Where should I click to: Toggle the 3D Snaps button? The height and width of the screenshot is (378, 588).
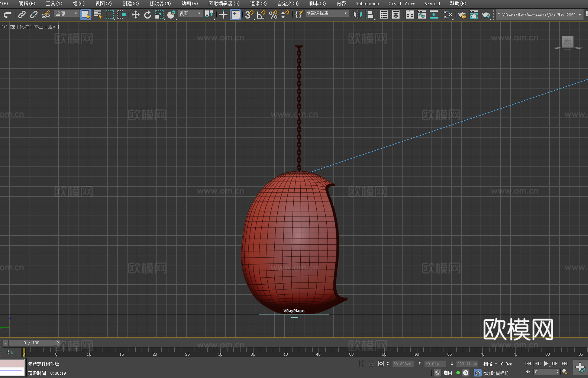click(x=249, y=14)
